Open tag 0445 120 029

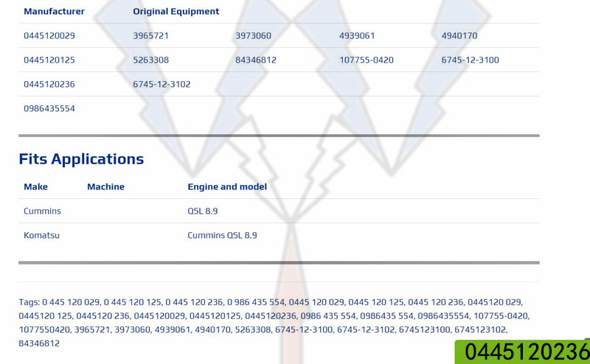[316, 302]
